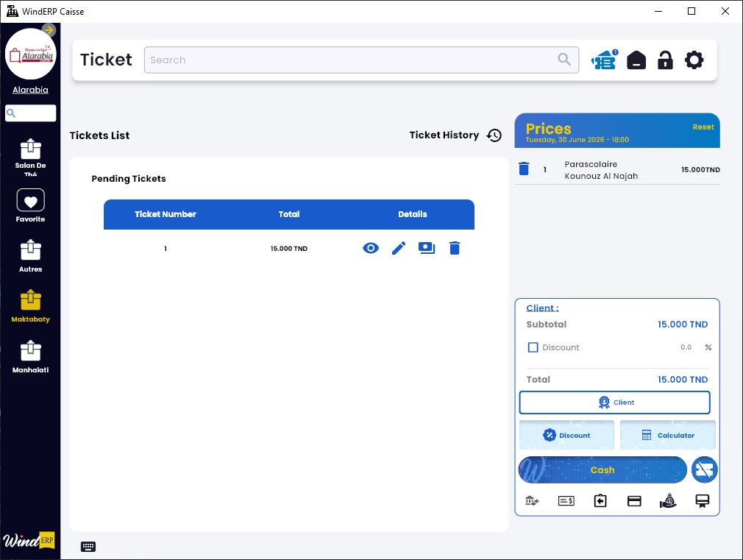Screen dimensions: 743x560
Task: Open the Calculator button
Action: (668, 435)
